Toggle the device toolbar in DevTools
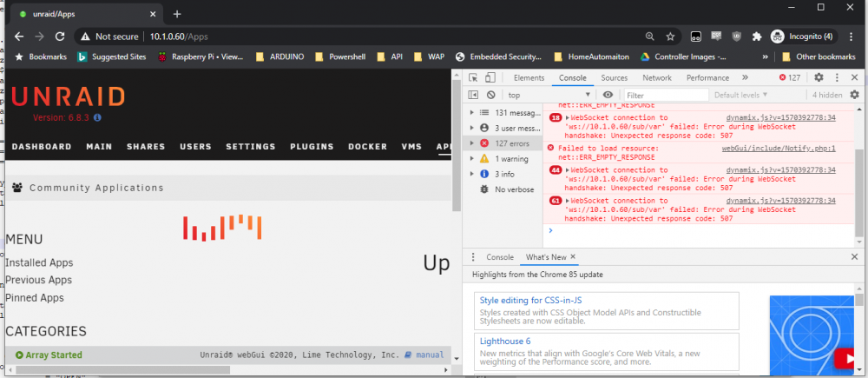 coord(490,77)
